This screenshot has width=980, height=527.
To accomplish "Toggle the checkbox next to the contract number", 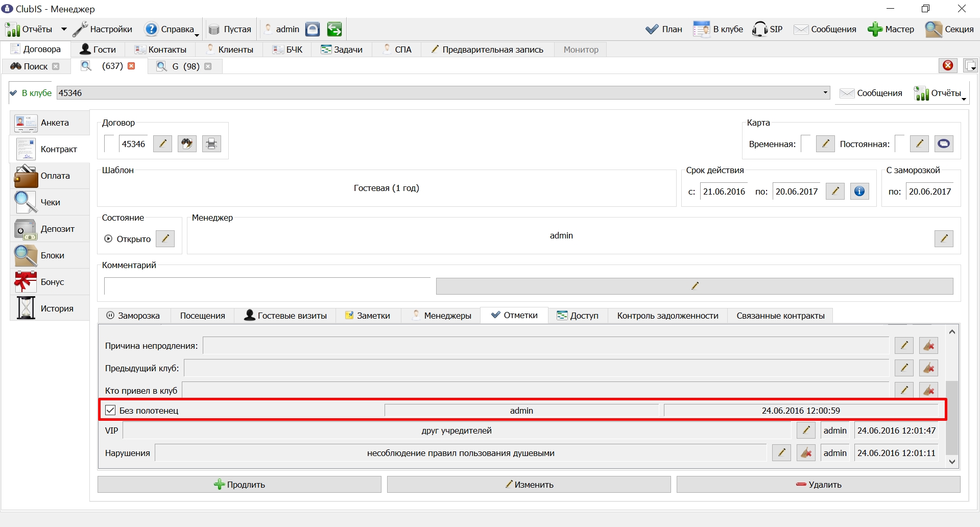I will pyautogui.click(x=109, y=143).
